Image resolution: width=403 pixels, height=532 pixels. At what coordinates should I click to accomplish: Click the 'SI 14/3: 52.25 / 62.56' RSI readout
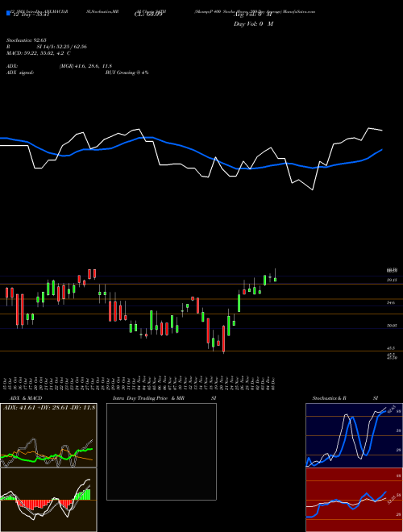coord(62,47)
